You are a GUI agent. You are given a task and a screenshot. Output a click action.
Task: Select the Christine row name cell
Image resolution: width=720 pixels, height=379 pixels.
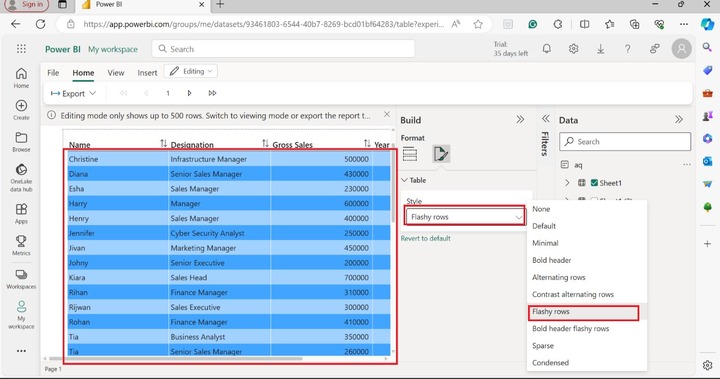[118, 159]
